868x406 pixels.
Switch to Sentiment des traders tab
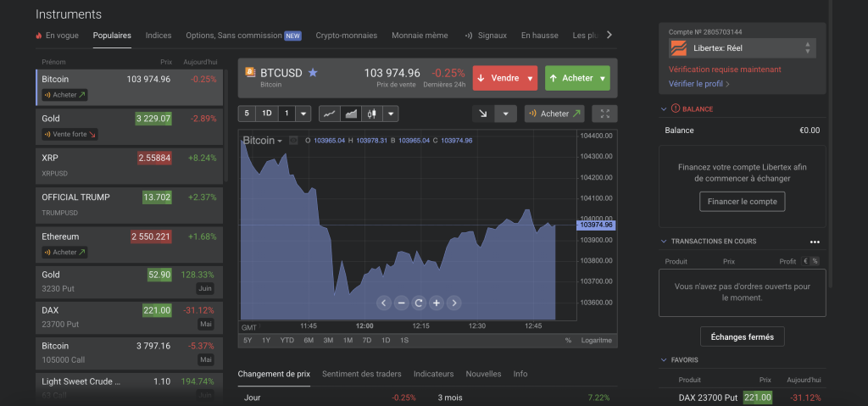coord(361,374)
